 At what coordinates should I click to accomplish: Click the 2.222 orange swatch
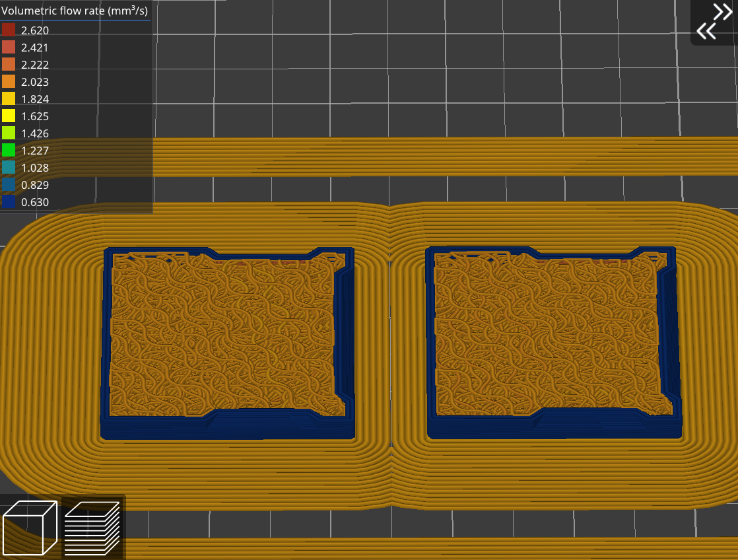[x=9, y=65]
